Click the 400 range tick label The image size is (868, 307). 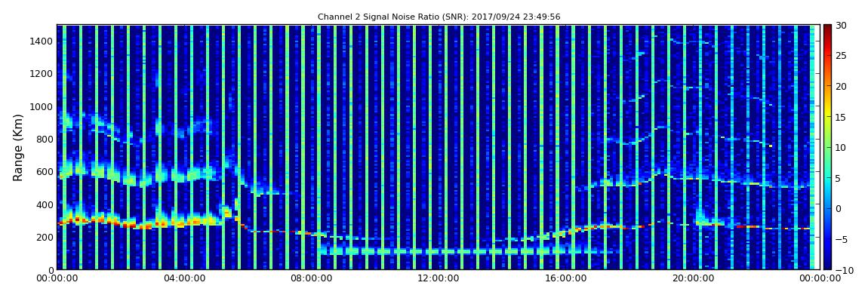click(x=45, y=204)
